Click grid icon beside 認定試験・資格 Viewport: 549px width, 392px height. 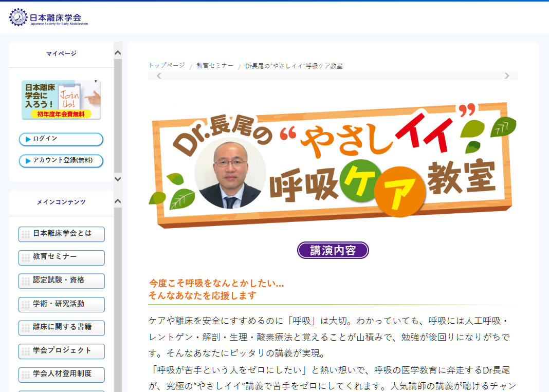click(x=26, y=281)
